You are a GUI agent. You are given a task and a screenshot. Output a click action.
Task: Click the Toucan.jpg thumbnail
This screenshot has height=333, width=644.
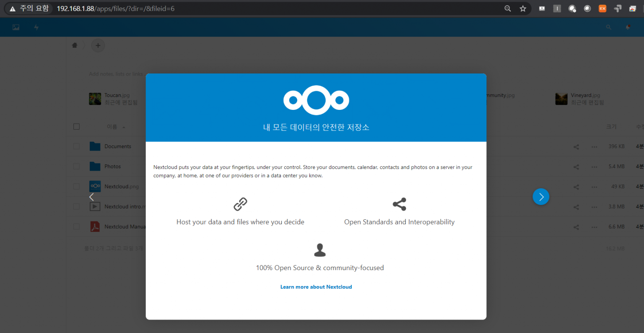[95, 99]
